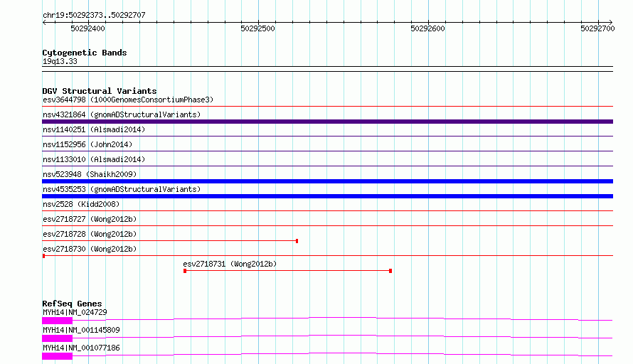This screenshot has height=364, width=633.
Task: Click the blue nsv523948 variant bar
Action: tap(327, 181)
